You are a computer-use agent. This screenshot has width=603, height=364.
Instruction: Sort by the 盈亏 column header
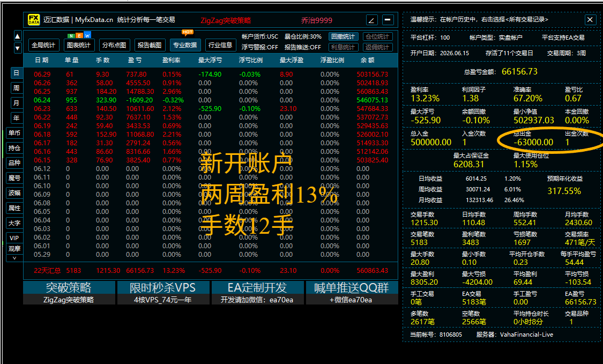click(135, 60)
